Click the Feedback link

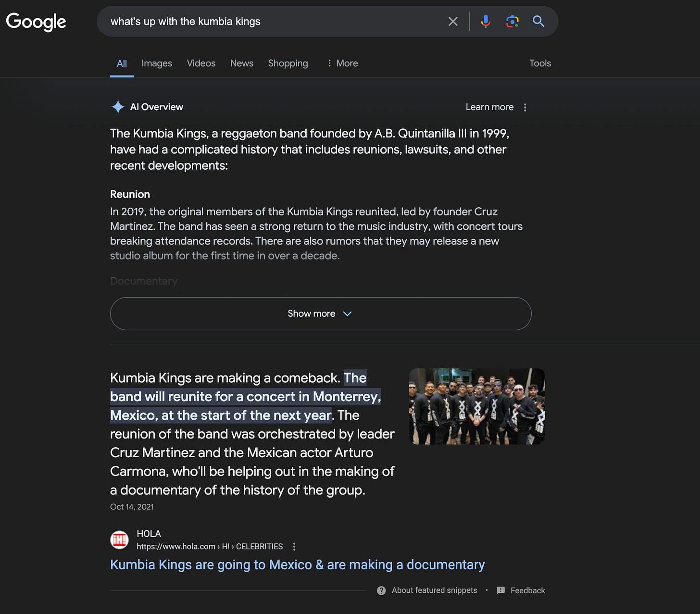(527, 590)
